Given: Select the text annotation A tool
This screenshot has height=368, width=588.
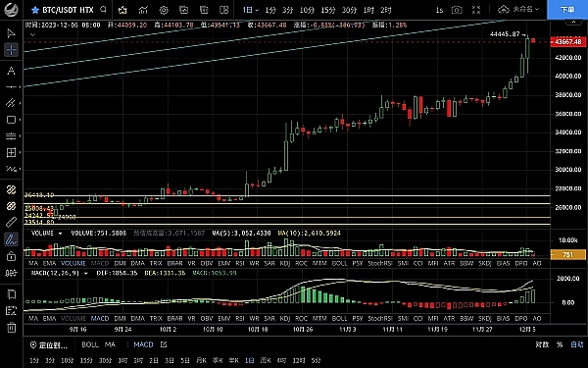Looking at the screenshot, I should click(11, 71).
